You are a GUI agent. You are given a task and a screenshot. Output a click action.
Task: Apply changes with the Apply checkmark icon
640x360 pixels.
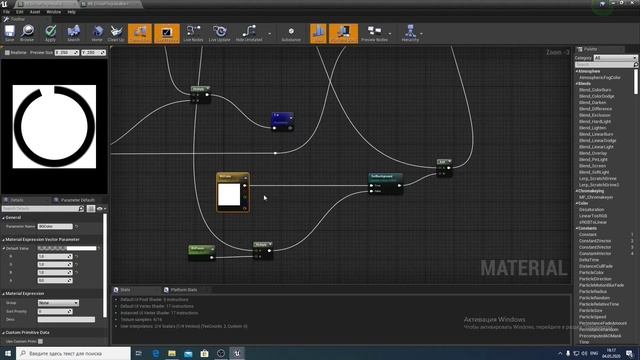point(51,33)
